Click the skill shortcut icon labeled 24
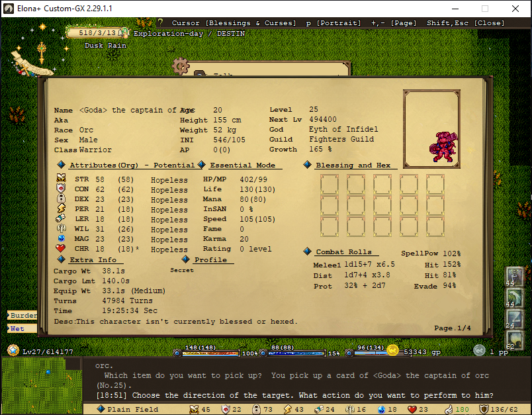 click(x=515, y=319)
